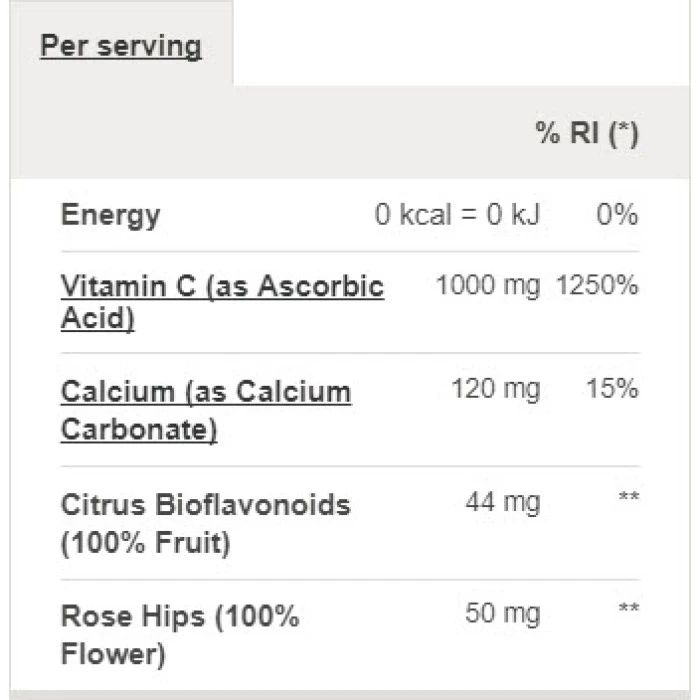Open the Per serving tab
The image size is (700, 700).
pos(120,46)
